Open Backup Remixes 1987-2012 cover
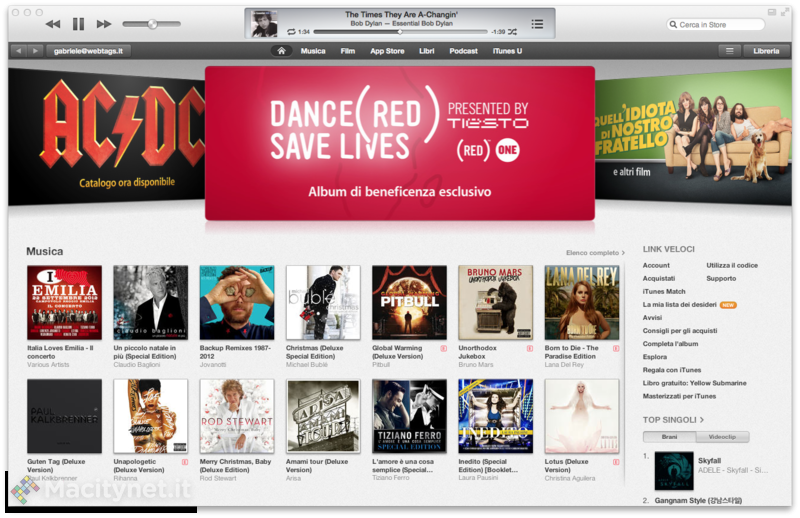This screenshot has width=800, height=518. click(x=237, y=303)
